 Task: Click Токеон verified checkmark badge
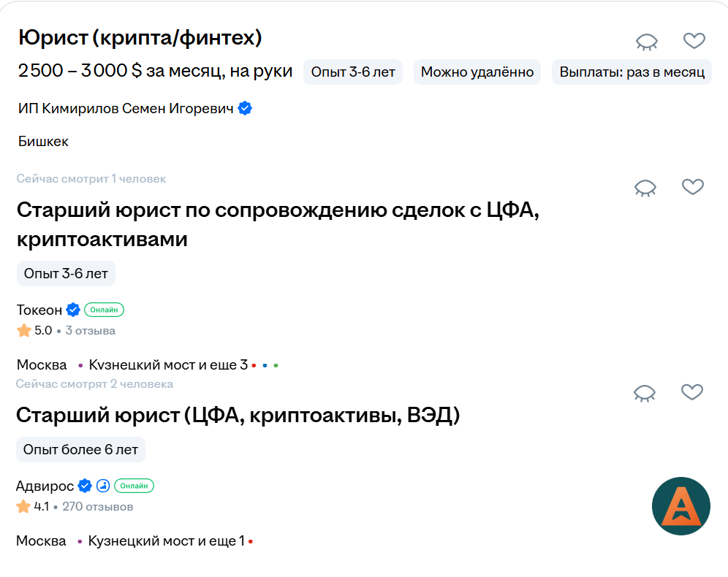[x=72, y=310]
